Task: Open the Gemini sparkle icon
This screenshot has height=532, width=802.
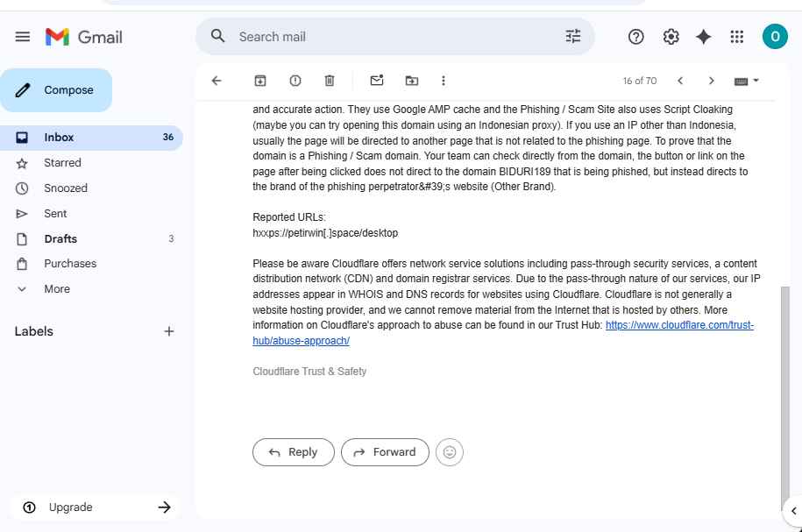Action: [704, 37]
